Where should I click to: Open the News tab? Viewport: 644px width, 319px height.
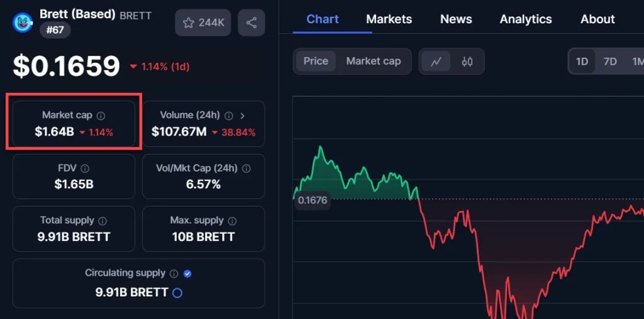coord(456,19)
